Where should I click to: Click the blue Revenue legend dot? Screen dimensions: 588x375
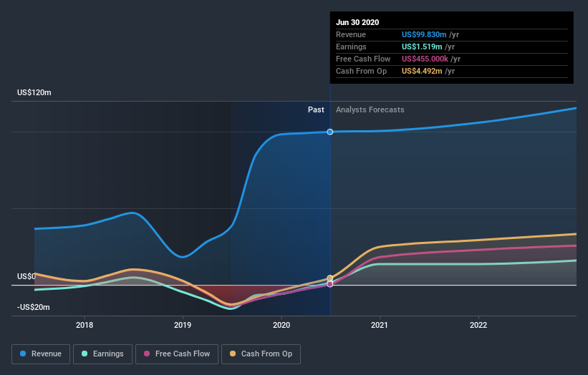23,354
